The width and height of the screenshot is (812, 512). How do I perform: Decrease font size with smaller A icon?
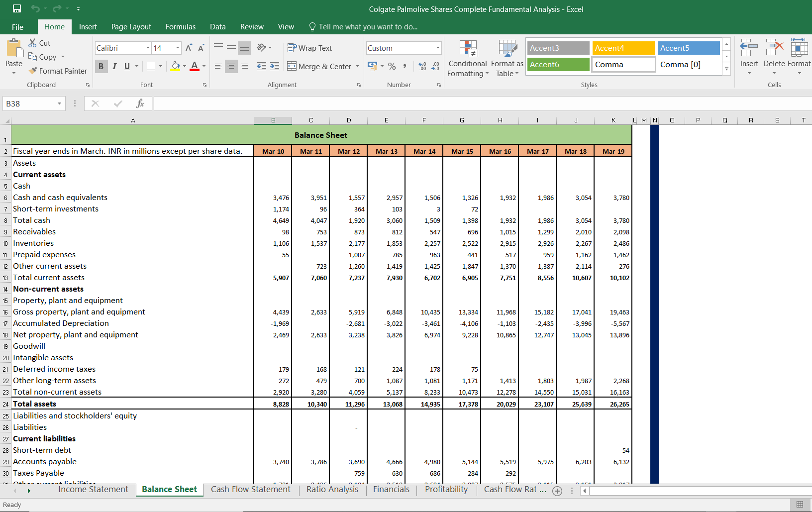(201, 48)
